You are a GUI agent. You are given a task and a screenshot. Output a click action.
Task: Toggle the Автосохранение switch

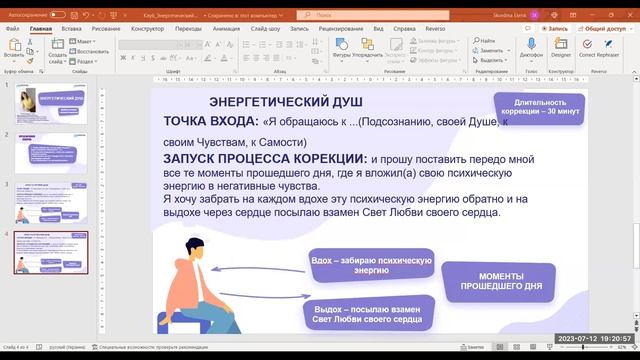(x=58, y=15)
